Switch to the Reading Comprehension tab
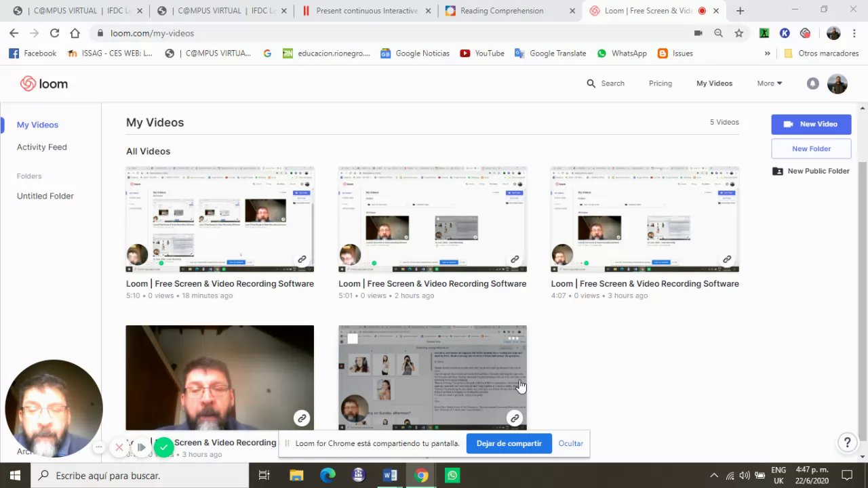 coord(502,11)
